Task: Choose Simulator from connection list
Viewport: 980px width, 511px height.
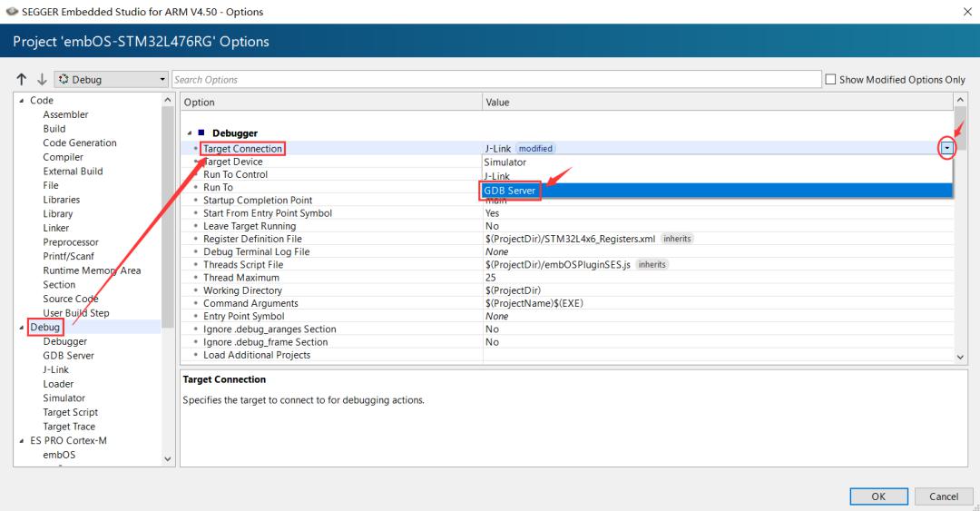Action: [505, 162]
